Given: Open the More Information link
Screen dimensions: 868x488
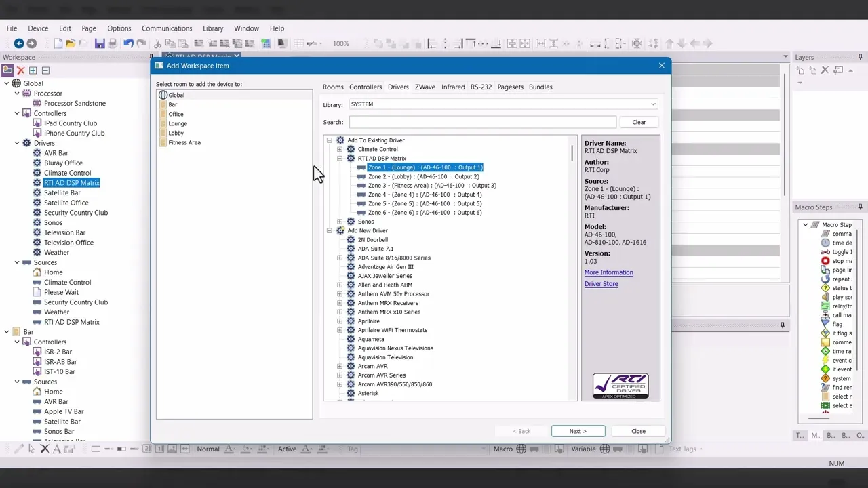Looking at the screenshot, I should (608, 272).
